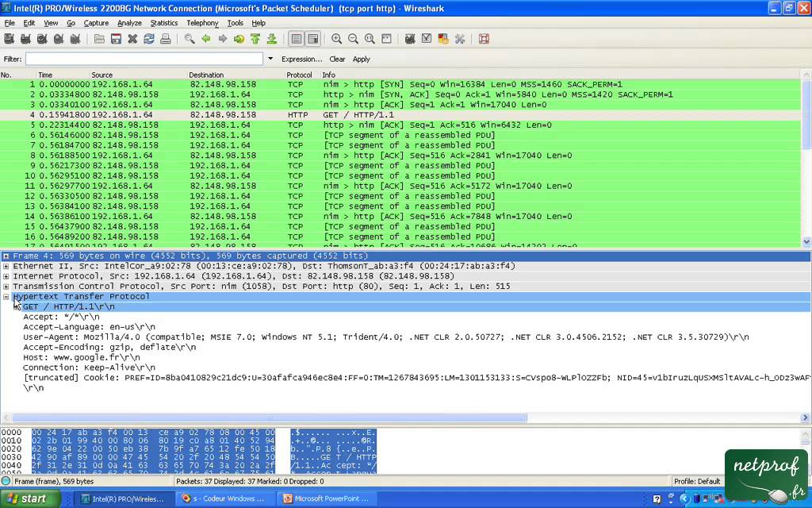Open the Statistics menu
Viewport: 812px width, 508px height.
coord(163,23)
